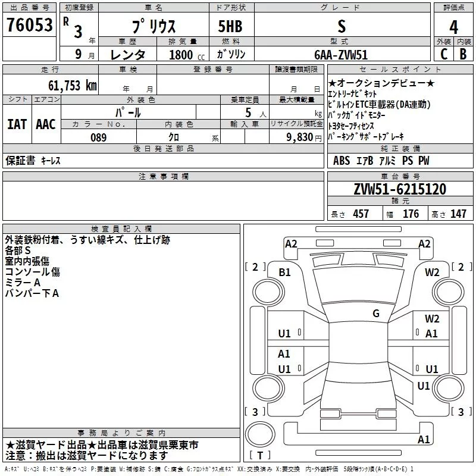476x476 pixels.
Task: Click the damage code legend at bottom
Action: pyautogui.click(x=209, y=469)
